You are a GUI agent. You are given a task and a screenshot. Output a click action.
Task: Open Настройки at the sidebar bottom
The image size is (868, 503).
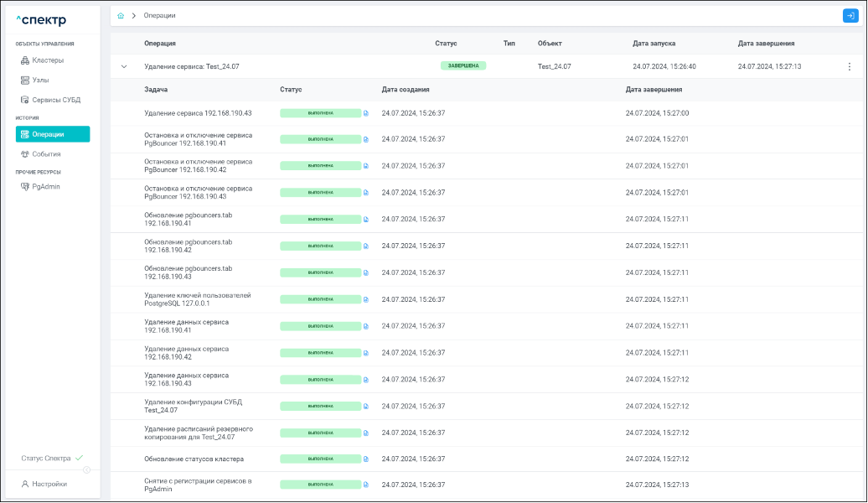pyautogui.click(x=49, y=484)
